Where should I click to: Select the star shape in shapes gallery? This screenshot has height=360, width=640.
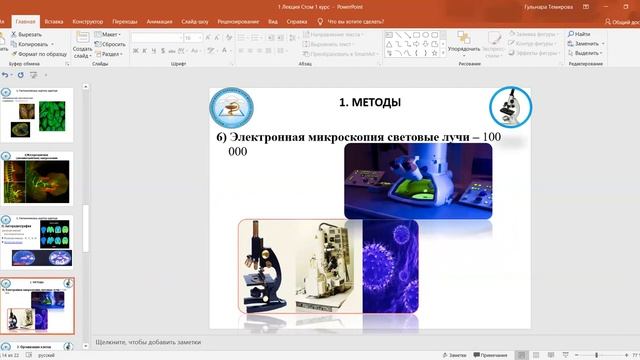click(434, 53)
